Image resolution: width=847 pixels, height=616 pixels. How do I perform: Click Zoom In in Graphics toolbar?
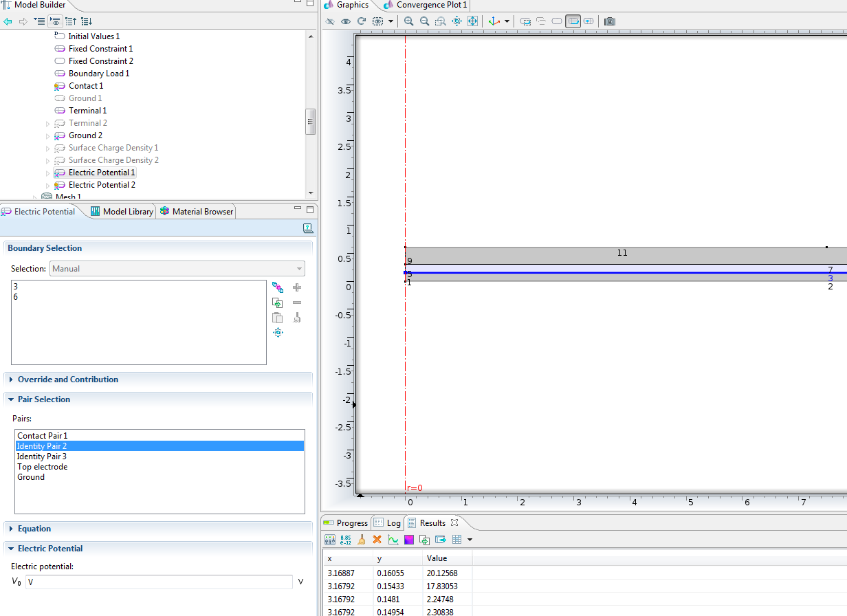[409, 21]
